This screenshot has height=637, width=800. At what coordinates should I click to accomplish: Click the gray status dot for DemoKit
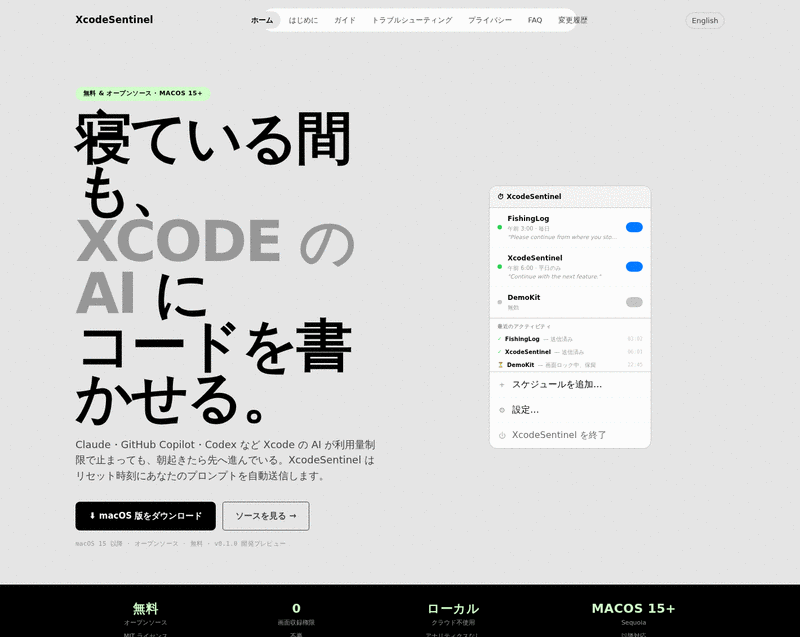coord(499,302)
